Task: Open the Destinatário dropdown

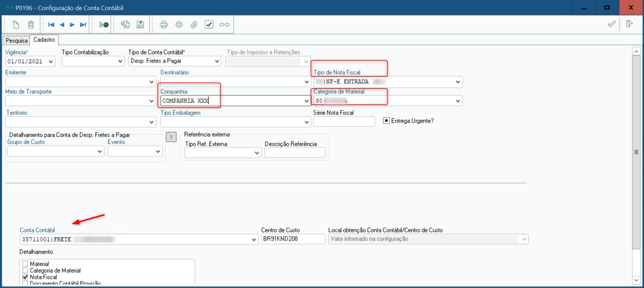Action: coord(306,82)
